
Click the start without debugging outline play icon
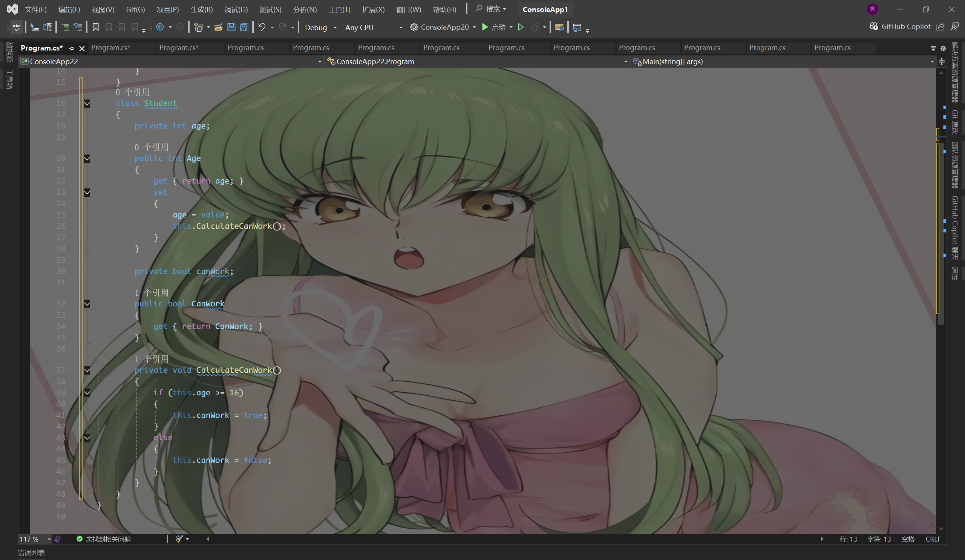[x=521, y=27]
